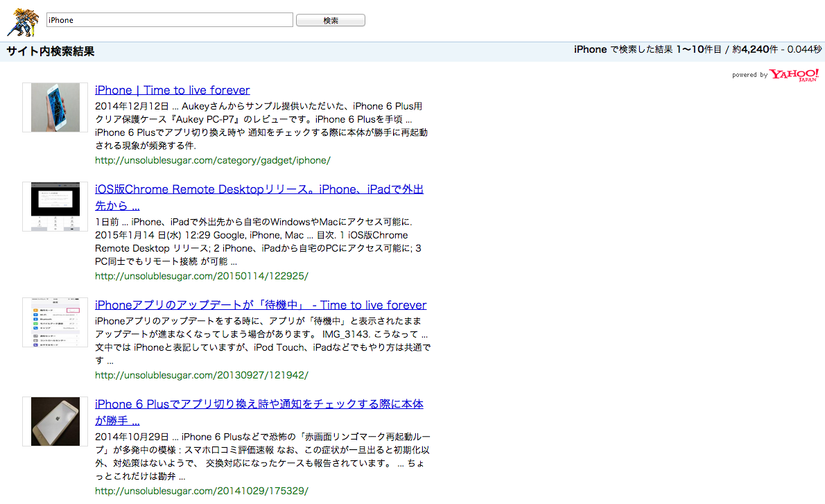Click the site logo character icon
The image size is (825, 504).
23,22
